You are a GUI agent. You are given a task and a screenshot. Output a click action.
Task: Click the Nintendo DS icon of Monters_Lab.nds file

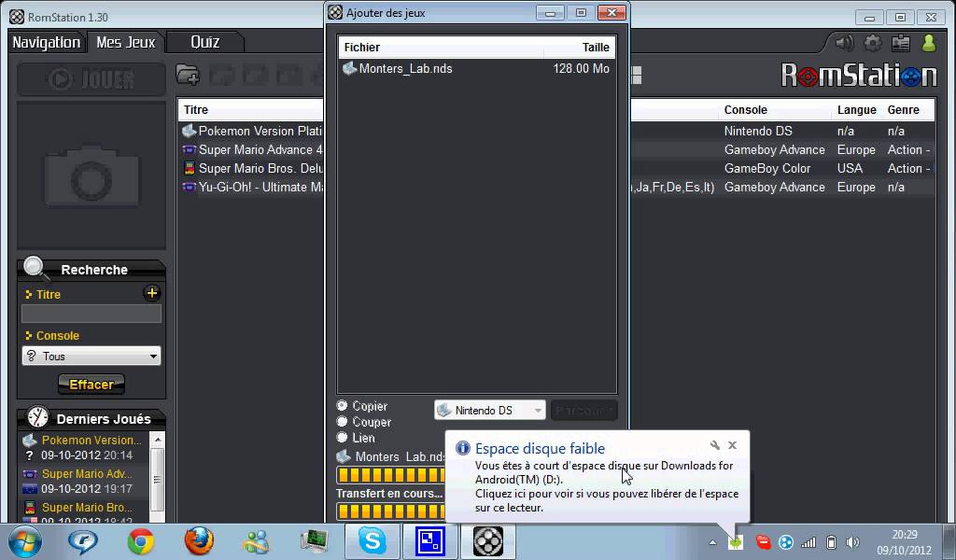349,68
